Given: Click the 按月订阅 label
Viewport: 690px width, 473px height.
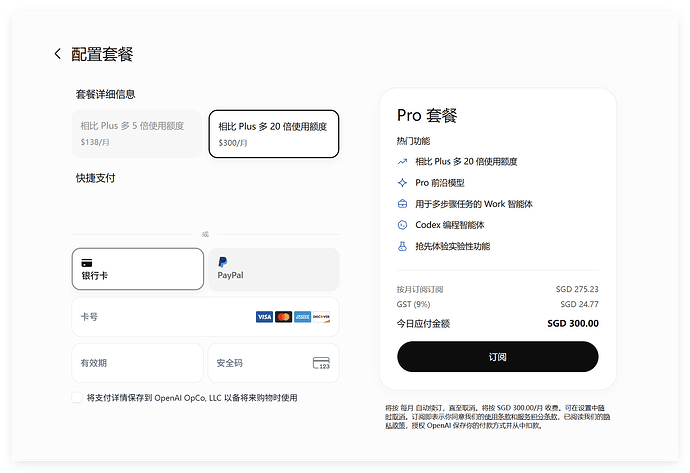Looking at the screenshot, I should (420, 289).
